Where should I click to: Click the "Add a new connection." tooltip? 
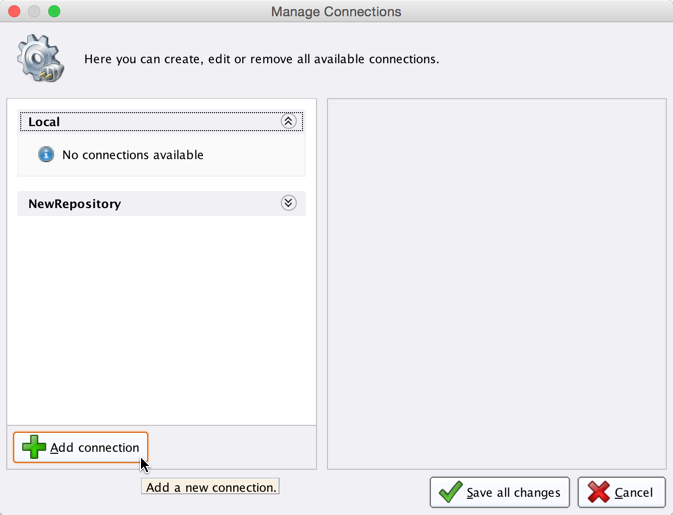coord(210,487)
